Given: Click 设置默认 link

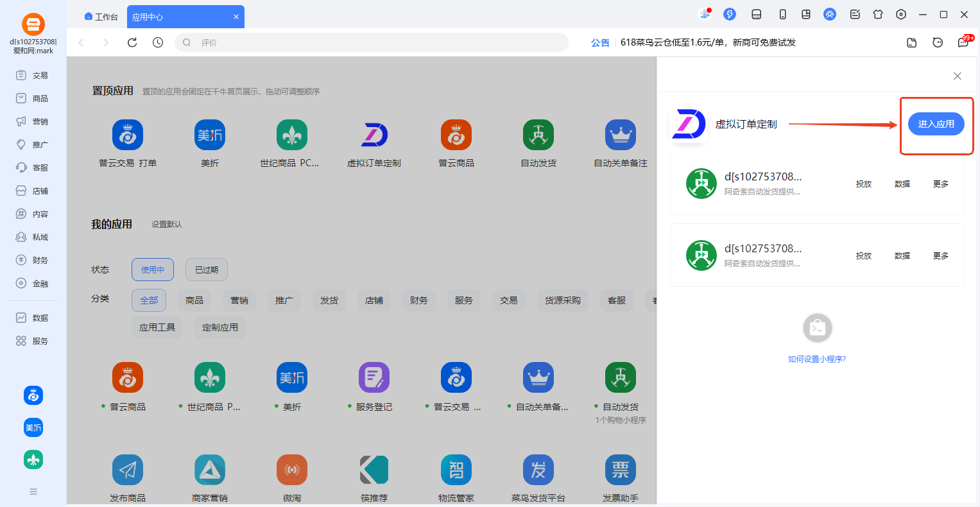Looking at the screenshot, I should (167, 225).
